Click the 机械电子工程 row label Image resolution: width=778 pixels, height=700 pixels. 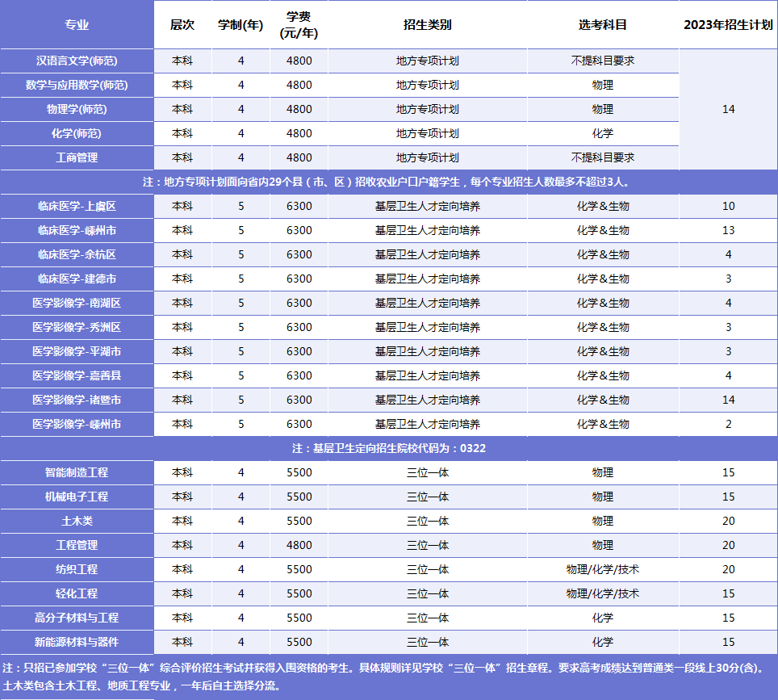point(77,497)
